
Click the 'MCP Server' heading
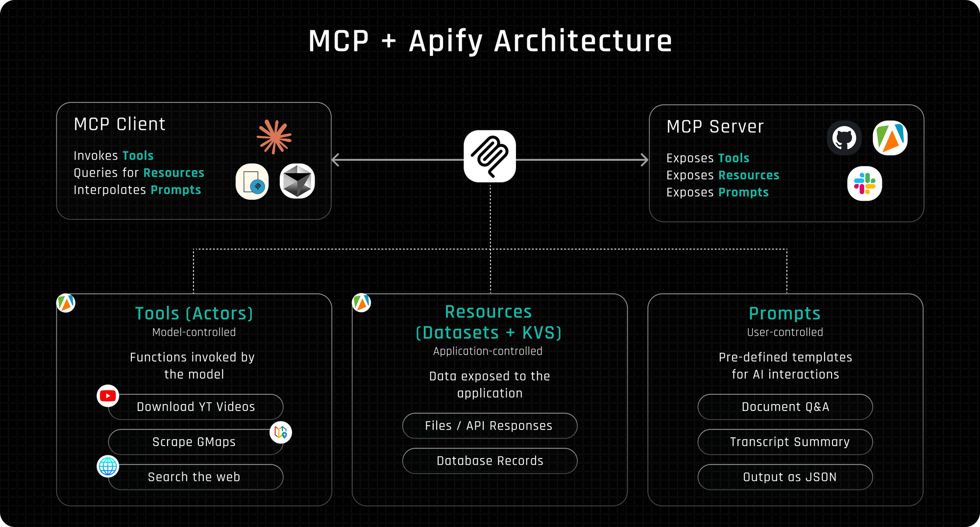pos(715,127)
